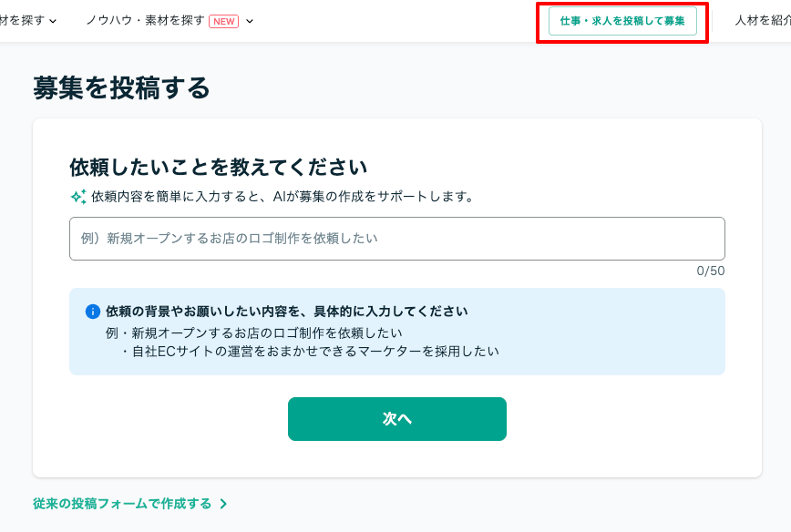
Task: Open the 従来の投稿フォームで作成する link
Action: [x=122, y=504]
